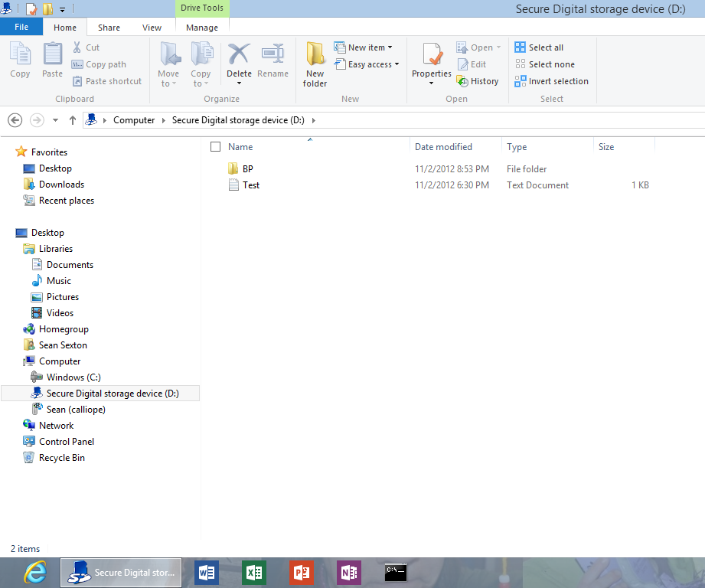Select the BP folder in file list
This screenshot has height=588, width=705.
point(247,168)
